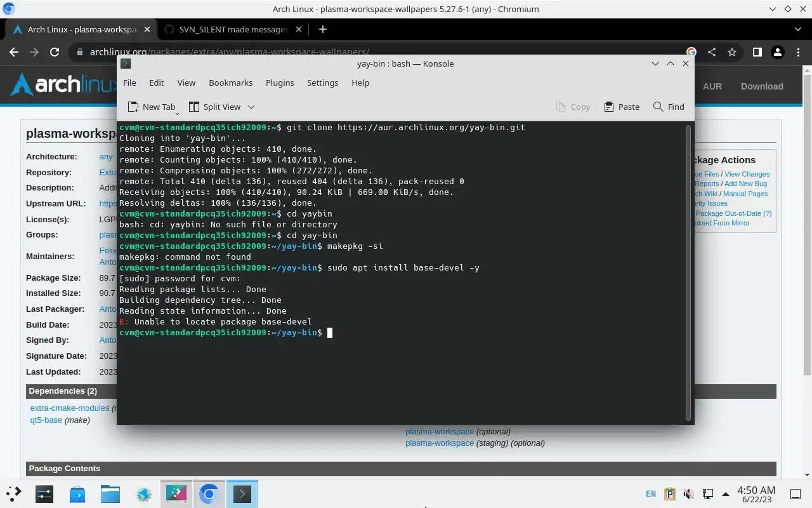Click the Split View toolbar button
812x508 pixels.
click(x=214, y=107)
